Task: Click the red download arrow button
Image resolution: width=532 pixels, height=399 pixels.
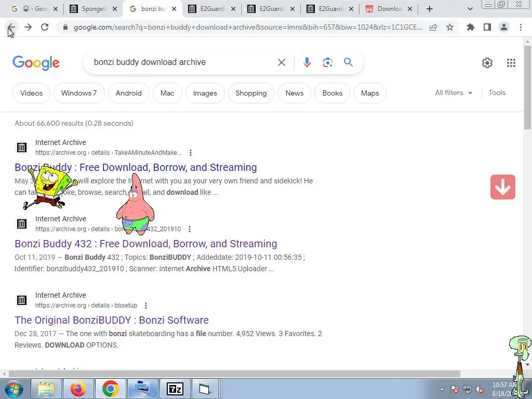Action: 503,187
